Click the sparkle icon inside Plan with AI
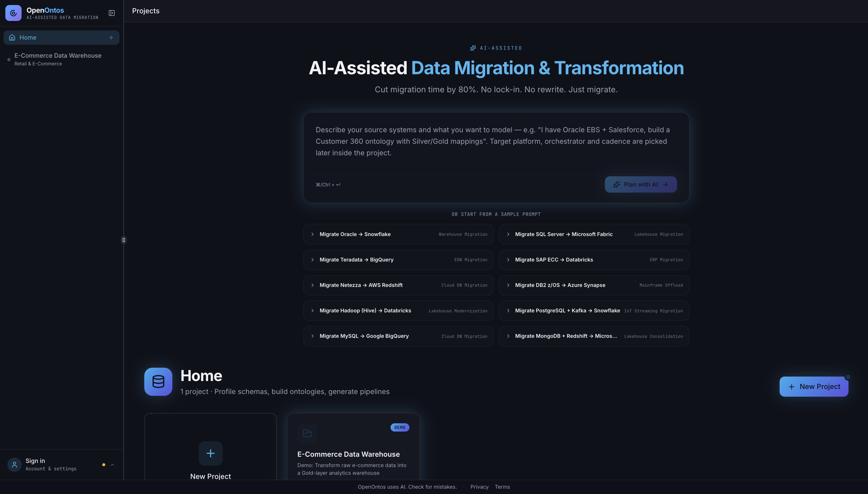The image size is (868, 494). click(x=616, y=185)
